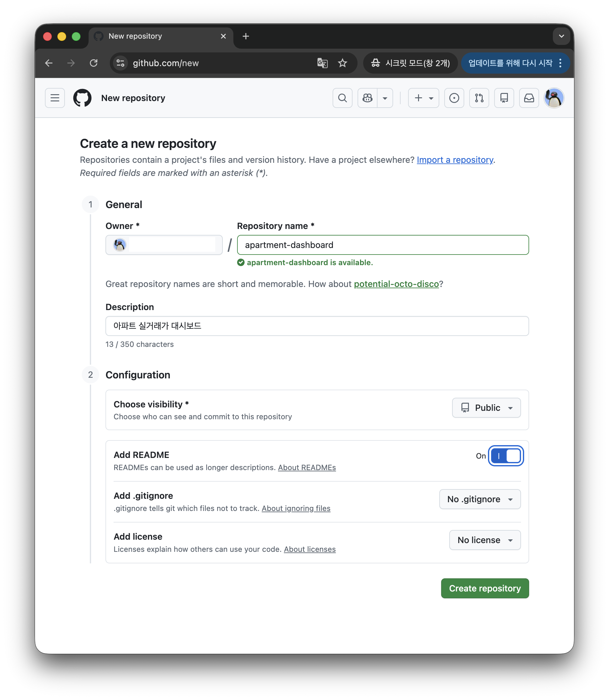Open the No .gitignore dropdown
This screenshot has height=700, width=609.
pos(480,499)
